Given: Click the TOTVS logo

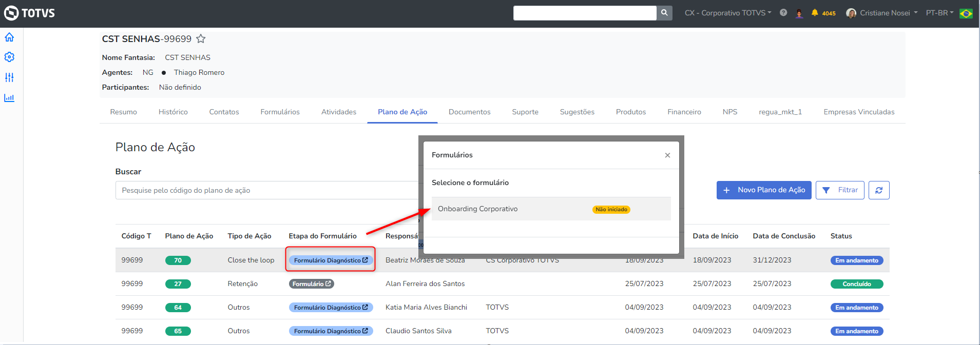Looking at the screenshot, I should pyautogui.click(x=29, y=13).
